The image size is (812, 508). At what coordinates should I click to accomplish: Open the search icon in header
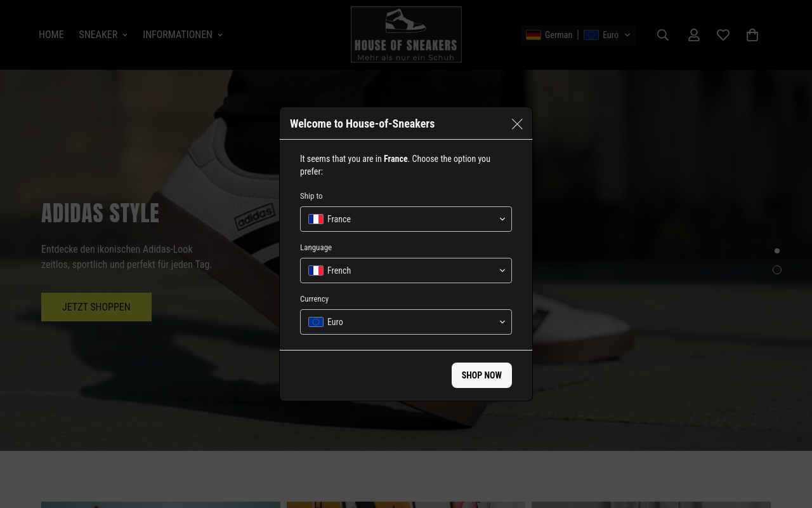point(663,35)
